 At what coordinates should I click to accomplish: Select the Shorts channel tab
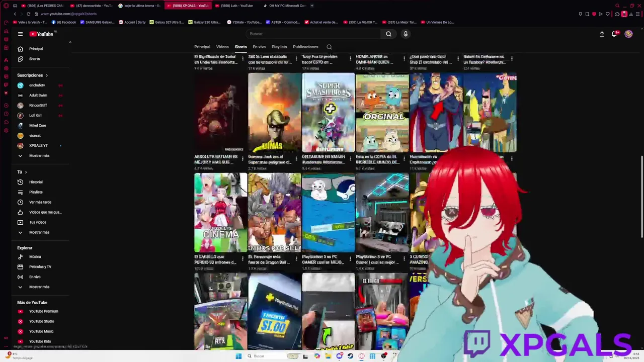[x=240, y=47]
